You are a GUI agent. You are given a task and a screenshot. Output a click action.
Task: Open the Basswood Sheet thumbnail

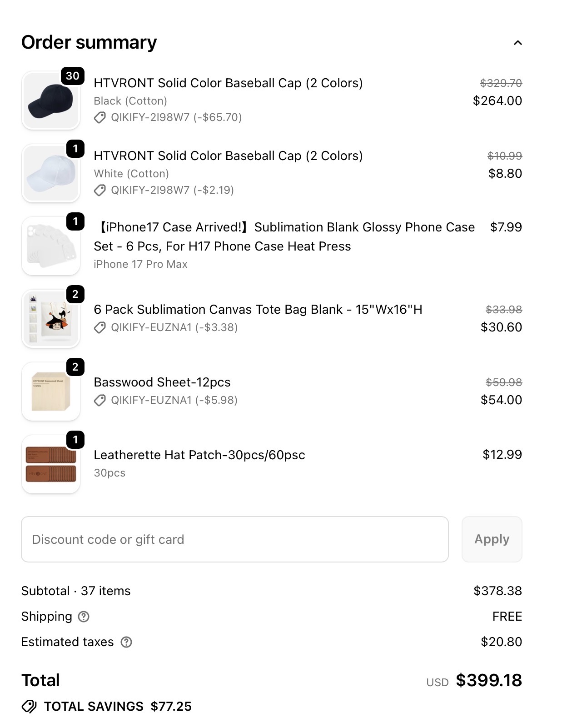coord(50,392)
